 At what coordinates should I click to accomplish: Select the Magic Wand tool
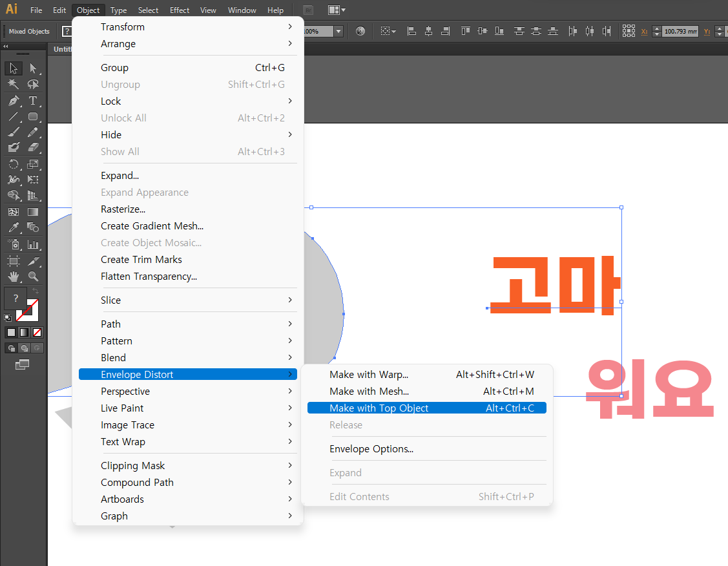[x=14, y=84]
